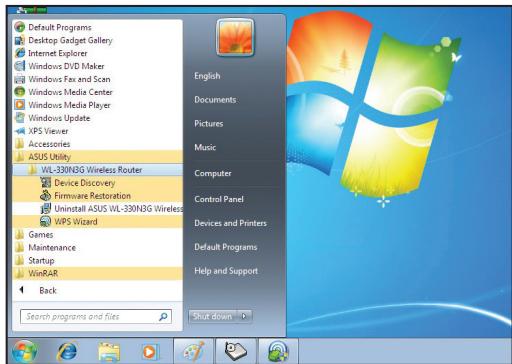Click the 'Firmware Restoration' text
The image size is (512, 364).
click(x=92, y=196)
